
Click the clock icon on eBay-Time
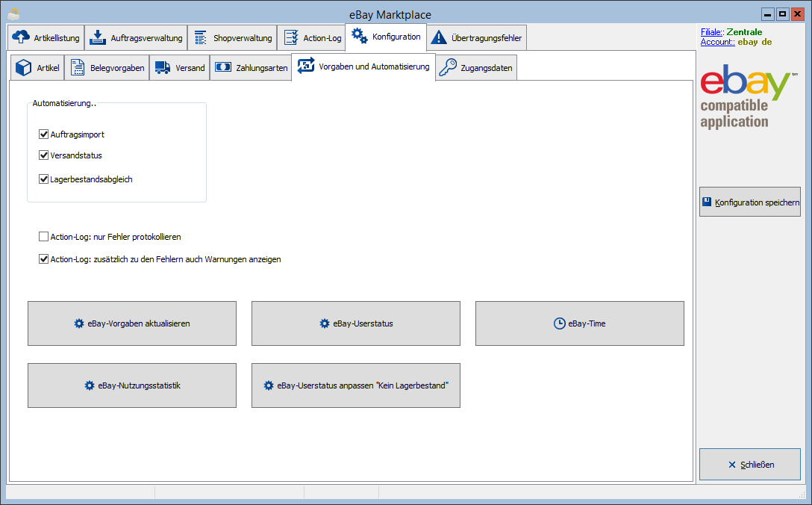tap(559, 323)
